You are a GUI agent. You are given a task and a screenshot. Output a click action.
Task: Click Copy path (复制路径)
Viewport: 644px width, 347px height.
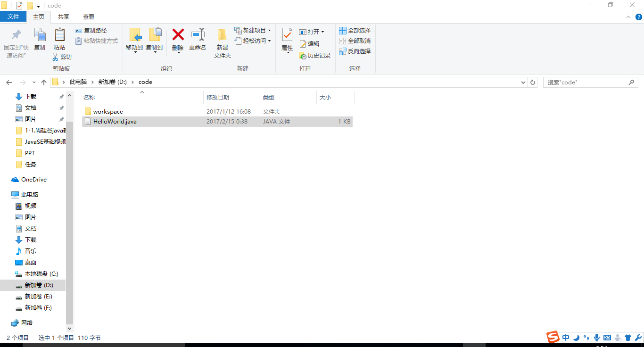coord(91,31)
